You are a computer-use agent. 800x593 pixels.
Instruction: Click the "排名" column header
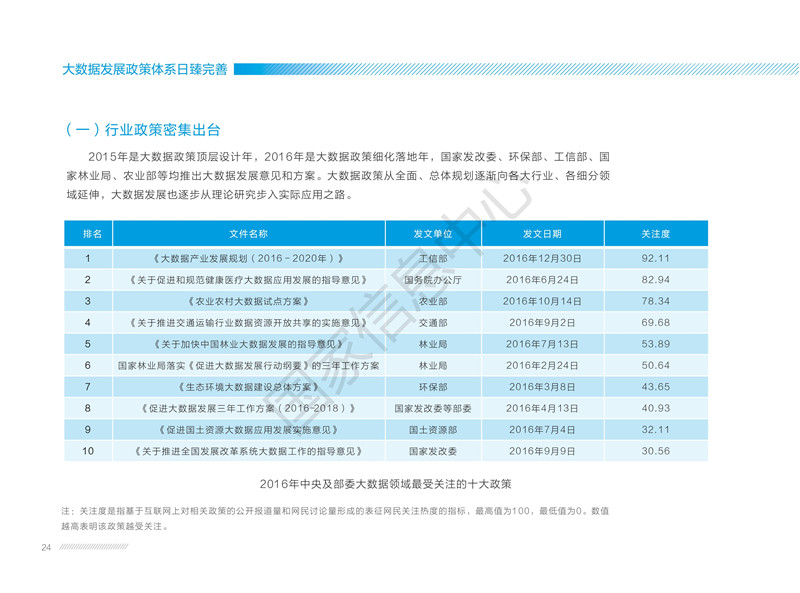(x=92, y=234)
